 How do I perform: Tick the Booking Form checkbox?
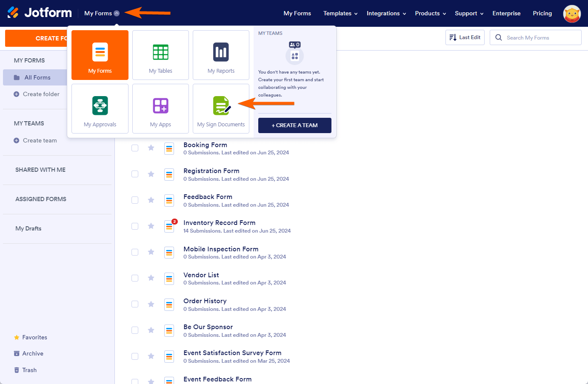[x=135, y=148]
